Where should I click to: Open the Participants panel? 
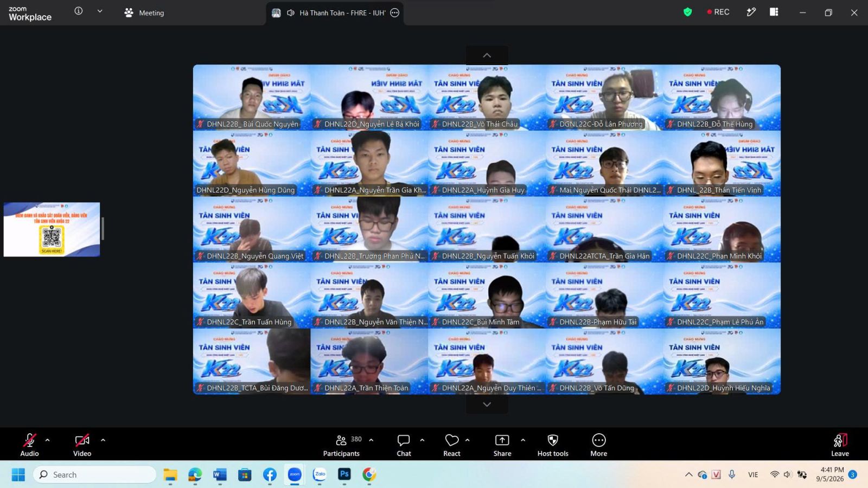coord(341,445)
